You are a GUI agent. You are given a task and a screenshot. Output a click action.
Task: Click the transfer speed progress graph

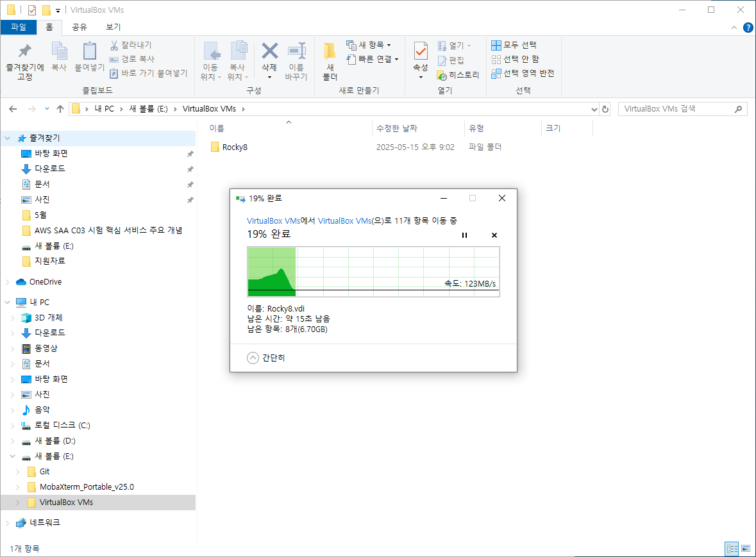[x=373, y=272]
